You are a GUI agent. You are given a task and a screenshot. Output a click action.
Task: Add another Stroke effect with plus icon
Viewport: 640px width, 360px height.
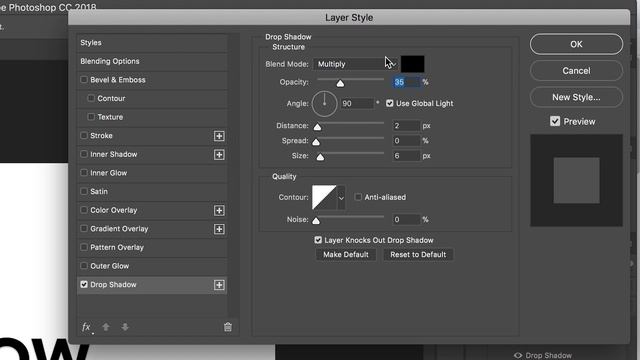pos(219,136)
